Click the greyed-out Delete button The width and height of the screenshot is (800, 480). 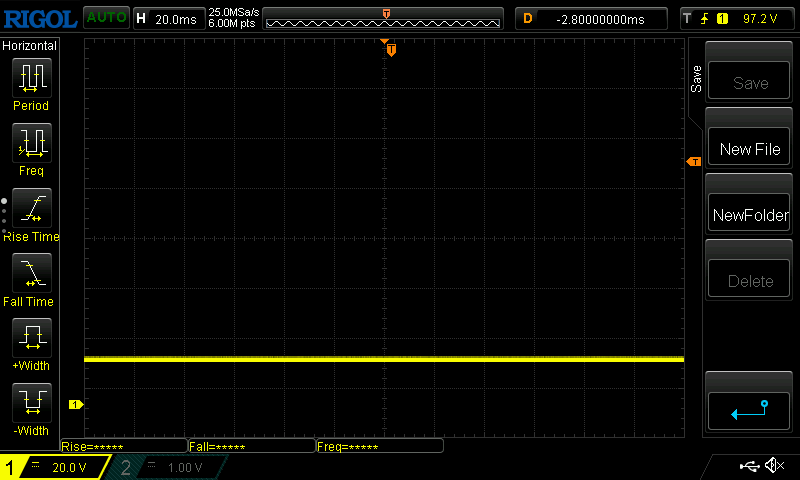(x=749, y=279)
